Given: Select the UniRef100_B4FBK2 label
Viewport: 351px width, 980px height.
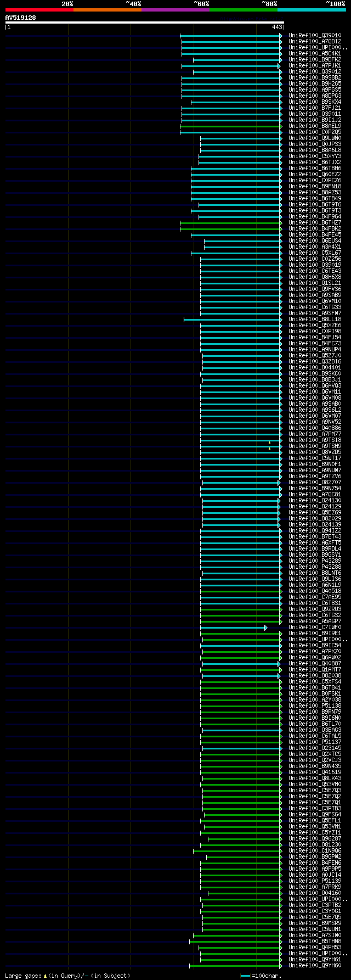Looking at the screenshot, I should click(315, 229).
